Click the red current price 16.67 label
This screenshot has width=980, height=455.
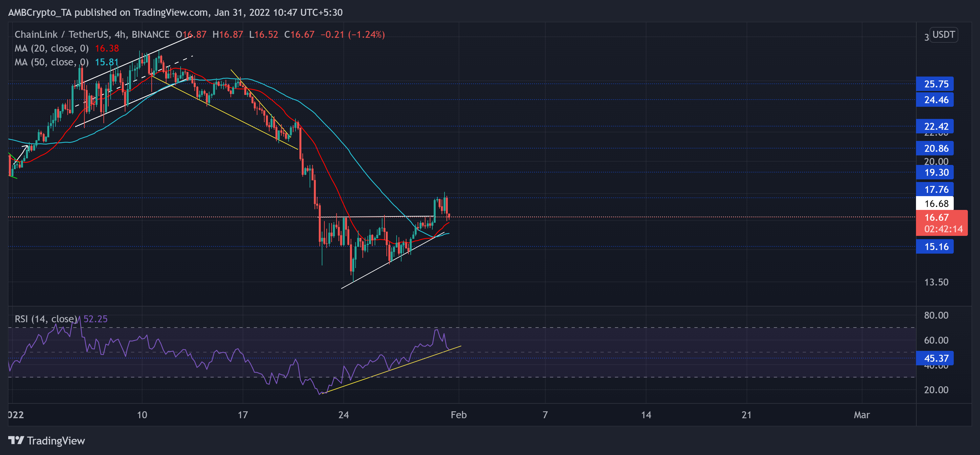pyautogui.click(x=937, y=217)
